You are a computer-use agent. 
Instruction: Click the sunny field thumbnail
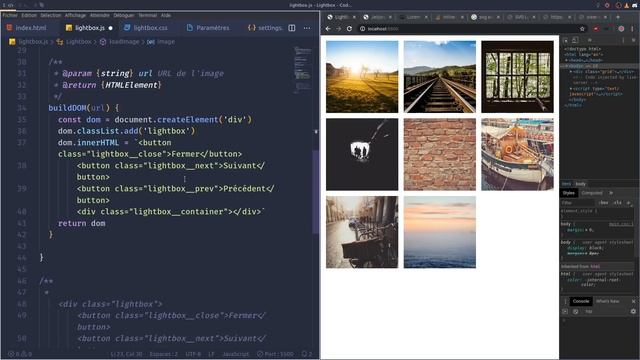point(362,76)
